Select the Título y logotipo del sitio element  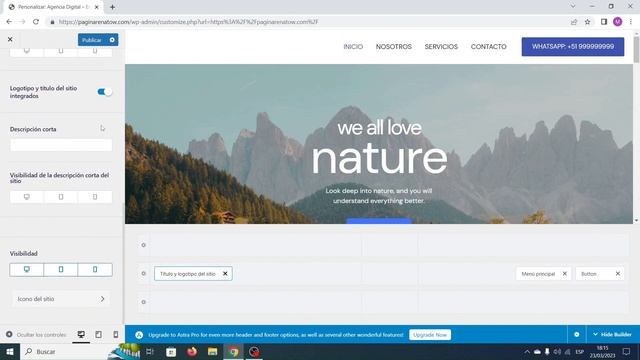(x=188, y=274)
